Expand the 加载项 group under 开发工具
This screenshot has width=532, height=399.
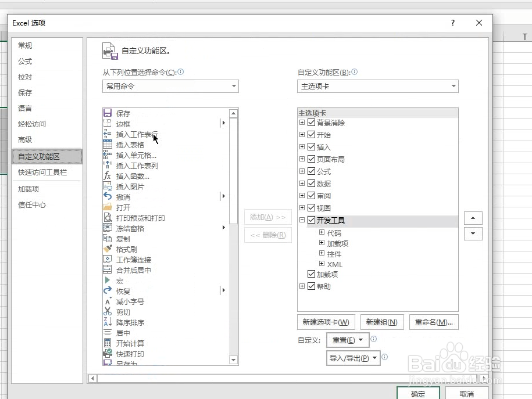click(x=322, y=243)
